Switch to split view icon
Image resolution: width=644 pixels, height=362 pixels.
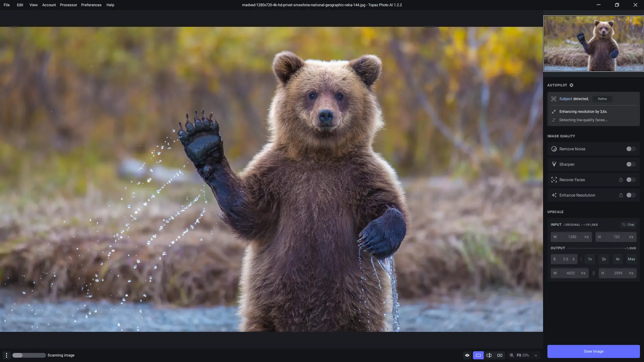489,355
